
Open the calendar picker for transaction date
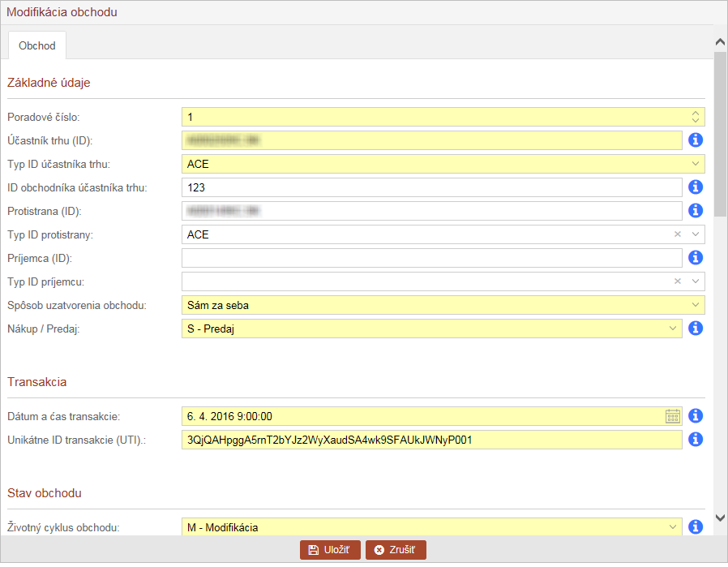click(672, 417)
